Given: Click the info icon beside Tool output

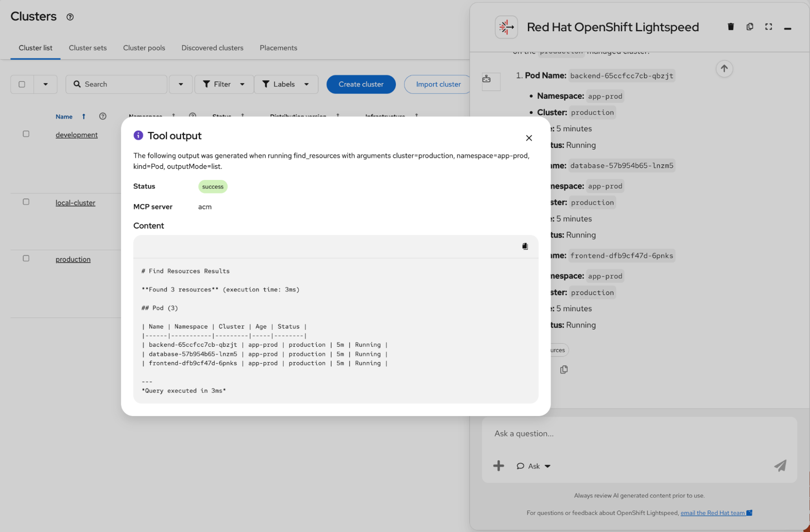Looking at the screenshot, I should point(138,135).
